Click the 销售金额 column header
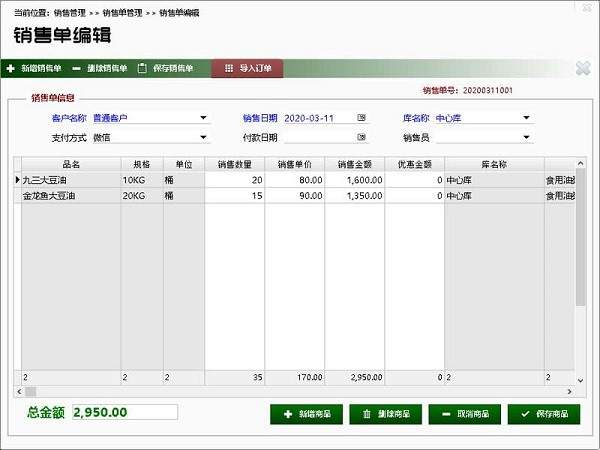The image size is (600, 450). (x=354, y=163)
